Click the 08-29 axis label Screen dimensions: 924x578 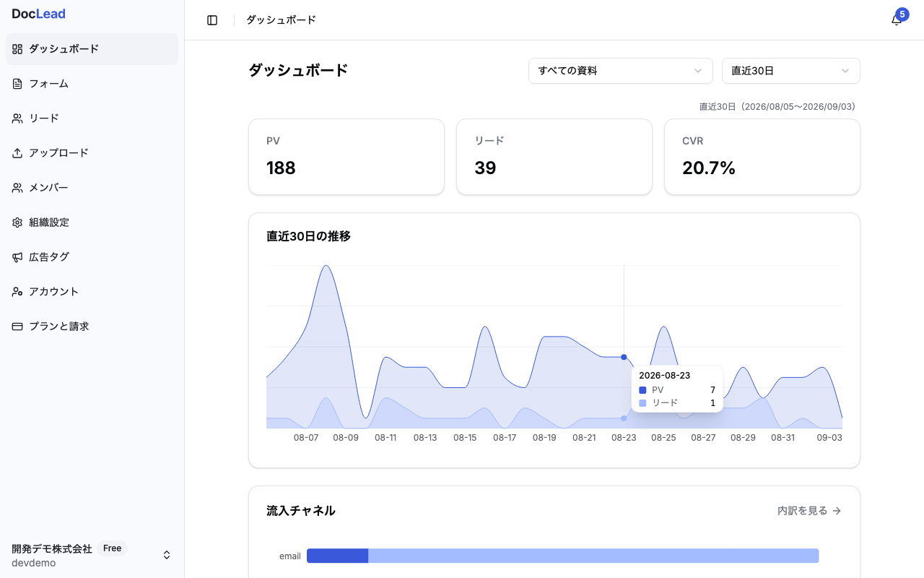[743, 438]
